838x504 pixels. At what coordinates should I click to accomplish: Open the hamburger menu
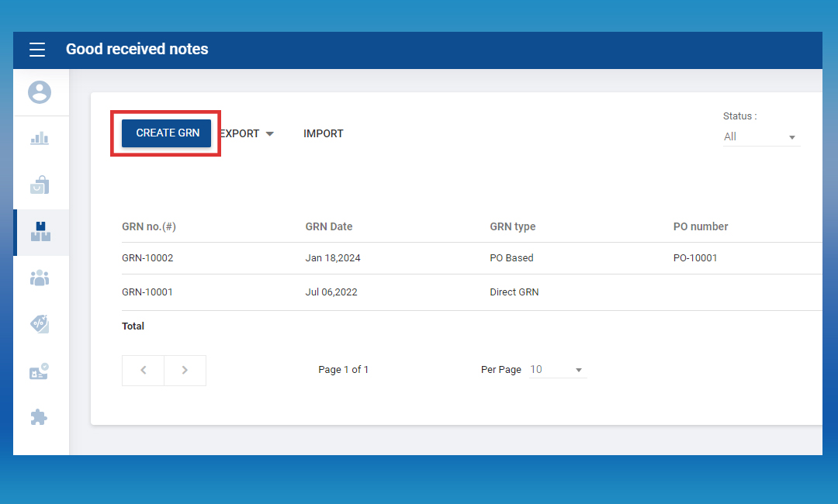37,50
